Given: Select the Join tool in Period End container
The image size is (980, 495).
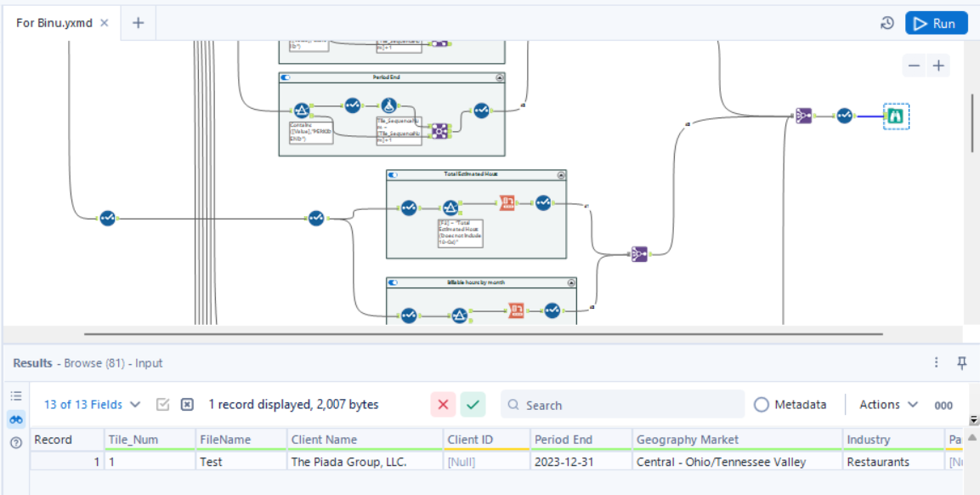Looking at the screenshot, I should pyautogui.click(x=439, y=131).
